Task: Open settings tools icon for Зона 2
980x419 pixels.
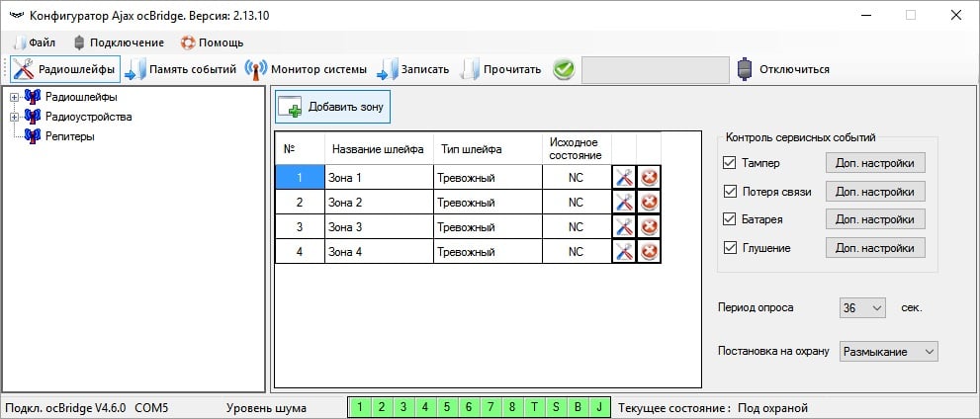Action: (624, 203)
